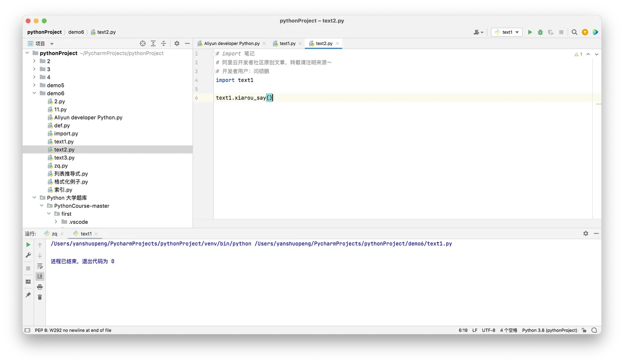Click the orange IDE update arrow icon

(x=585, y=32)
